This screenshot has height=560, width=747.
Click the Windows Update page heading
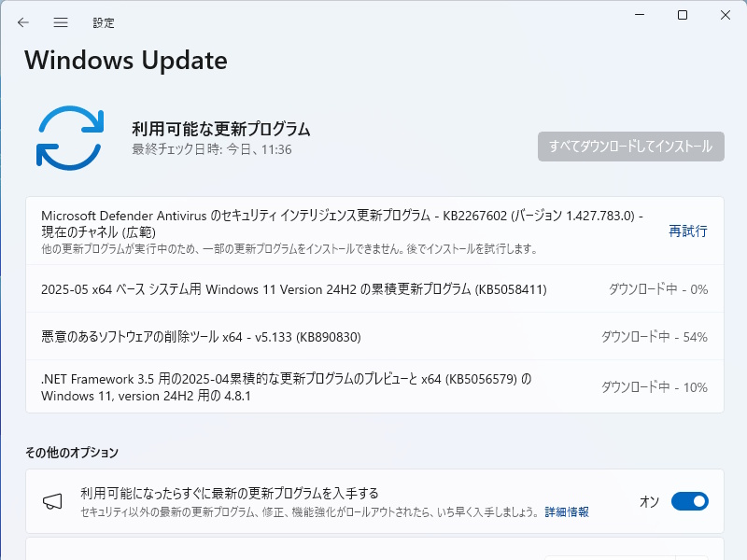[126, 61]
